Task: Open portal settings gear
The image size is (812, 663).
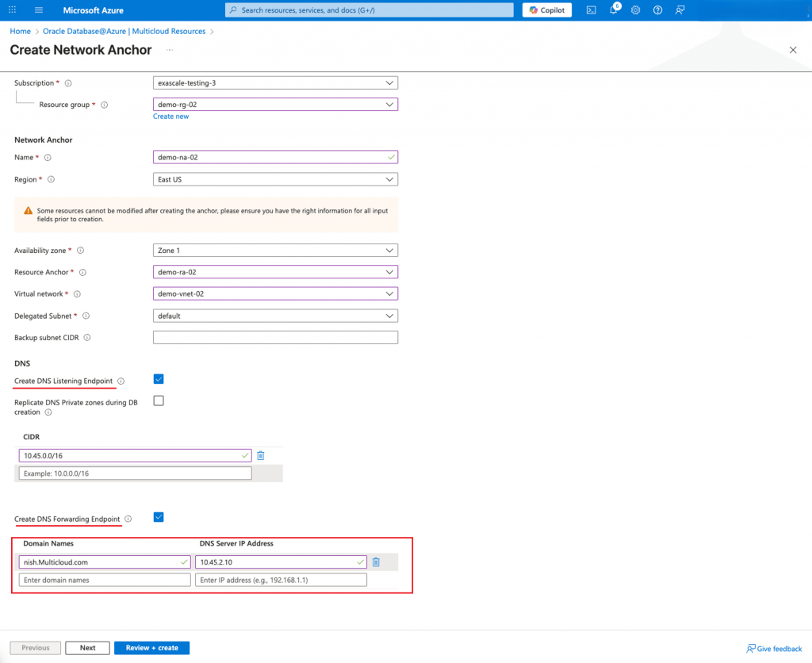Action: [x=635, y=10]
